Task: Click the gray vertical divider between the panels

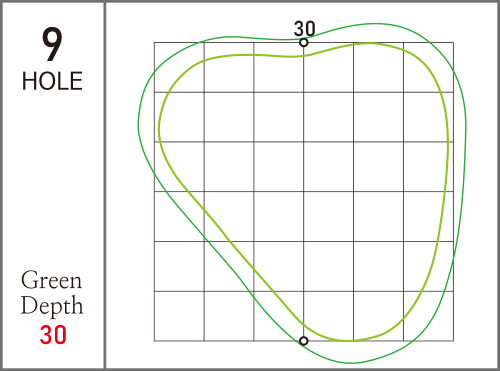Action: [105, 185]
